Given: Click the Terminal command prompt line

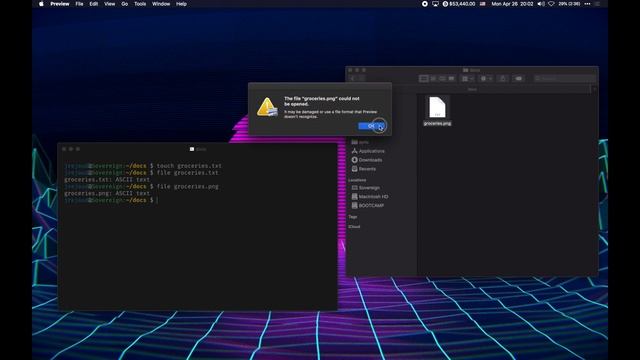Looking at the screenshot, I should click(x=111, y=200).
